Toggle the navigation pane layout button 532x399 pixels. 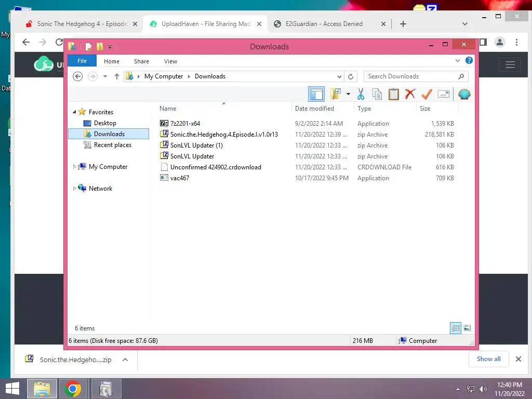[x=316, y=94]
